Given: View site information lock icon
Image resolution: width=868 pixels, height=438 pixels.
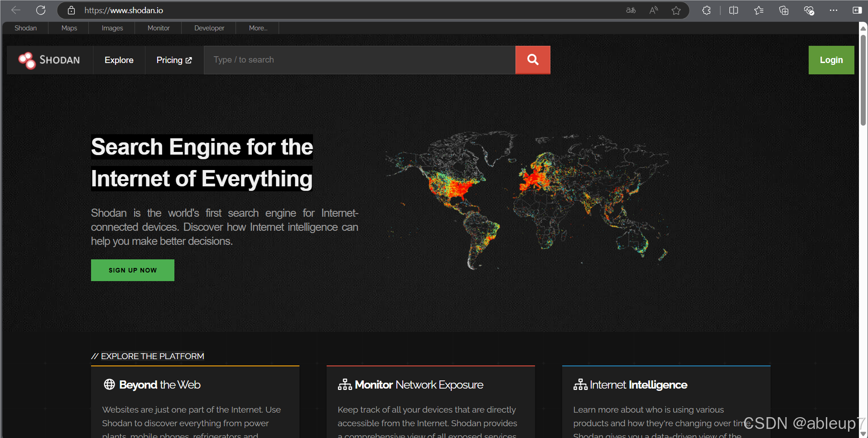Looking at the screenshot, I should click(x=71, y=10).
